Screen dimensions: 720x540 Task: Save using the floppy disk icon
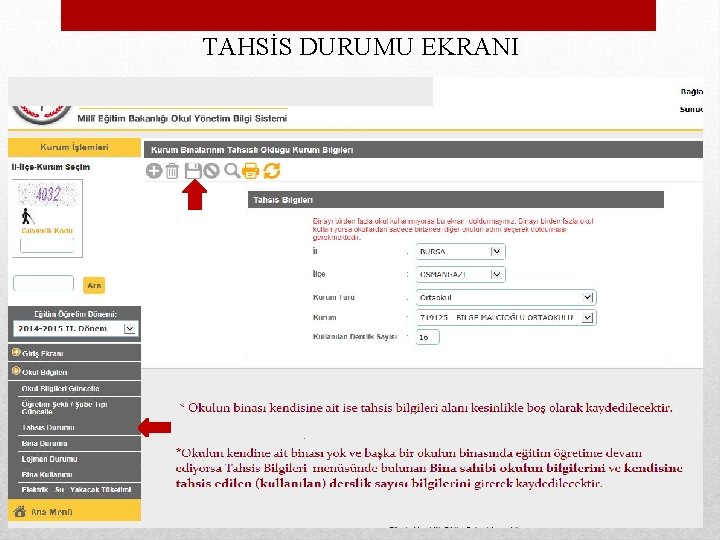tap(193, 171)
